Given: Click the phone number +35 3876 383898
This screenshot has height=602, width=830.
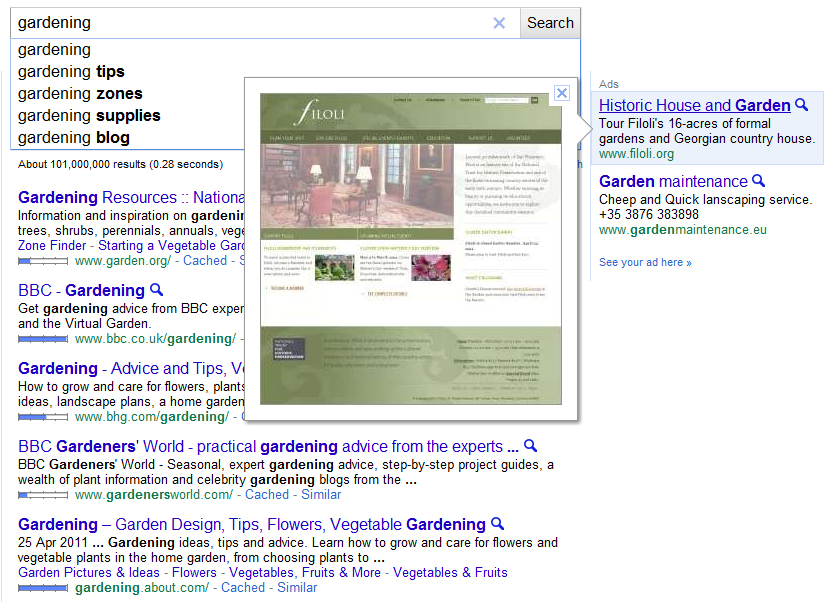Looking at the screenshot, I should (x=649, y=214).
